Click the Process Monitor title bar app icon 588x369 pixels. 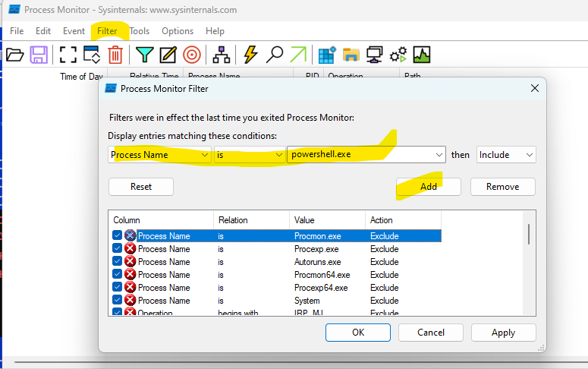point(14,9)
